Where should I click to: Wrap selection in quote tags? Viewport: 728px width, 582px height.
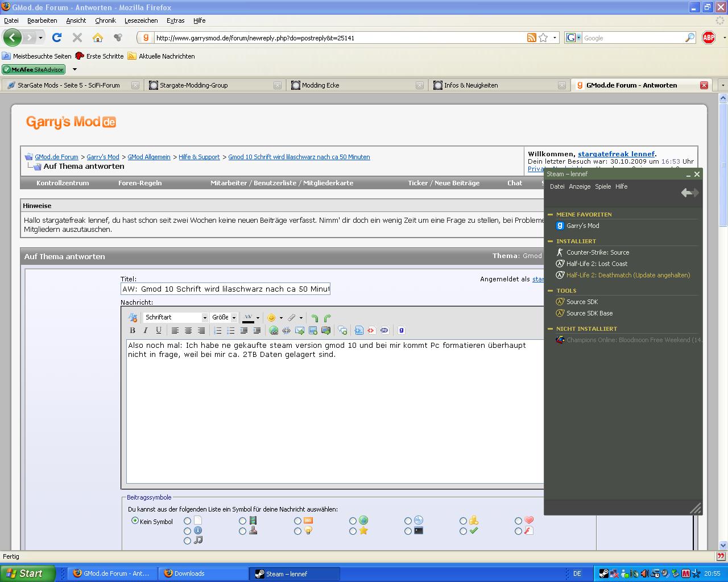coord(342,330)
